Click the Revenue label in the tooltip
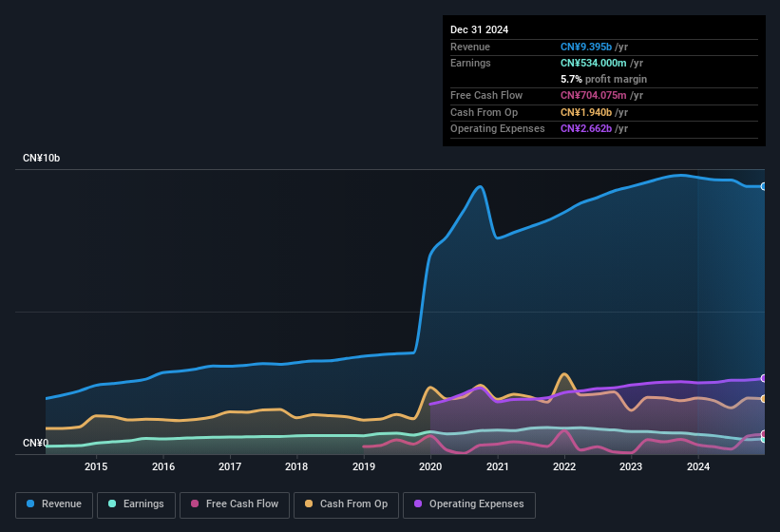This screenshot has height=532, width=780. (470, 47)
